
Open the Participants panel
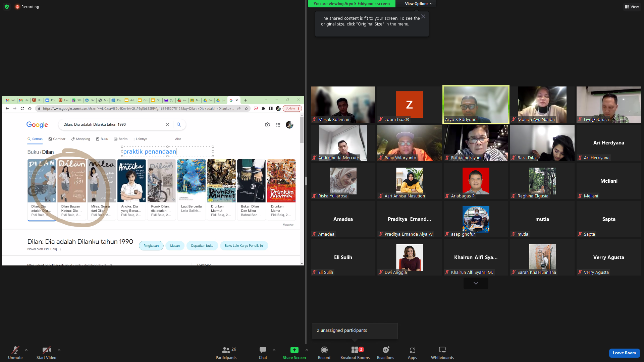tap(226, 353)
